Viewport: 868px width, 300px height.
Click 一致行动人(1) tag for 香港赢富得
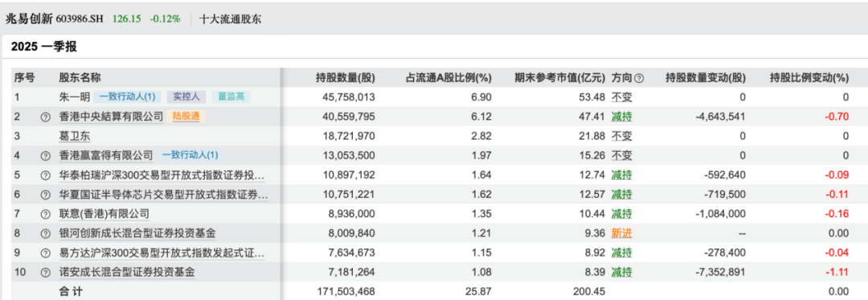[x=190, y=155]
